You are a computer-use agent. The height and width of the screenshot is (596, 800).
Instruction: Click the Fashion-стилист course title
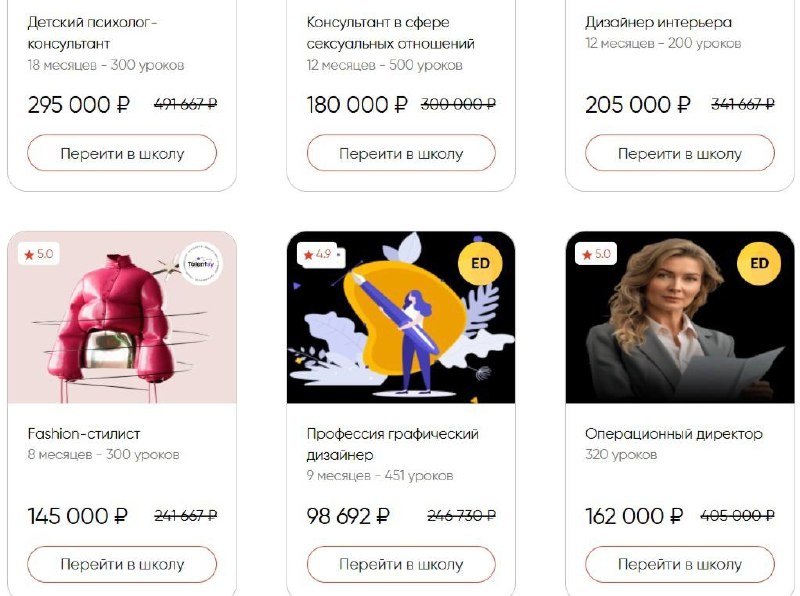point(84,434)
